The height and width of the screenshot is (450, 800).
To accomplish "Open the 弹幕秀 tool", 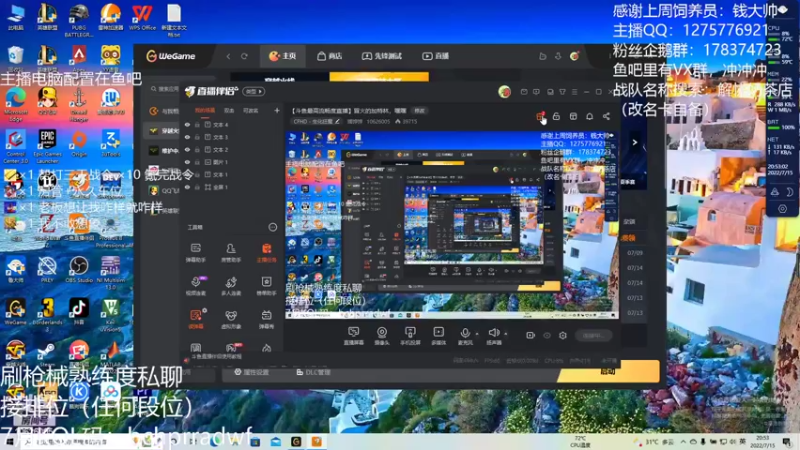I will [x=266, y=319].
